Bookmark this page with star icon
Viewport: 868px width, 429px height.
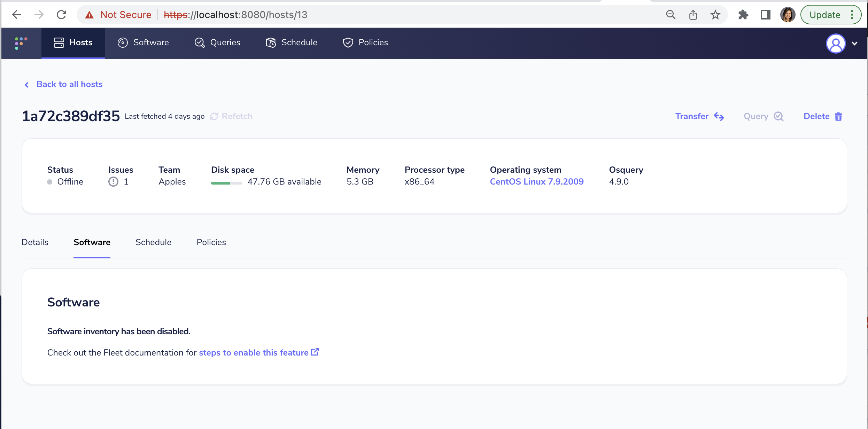[715, 15]
